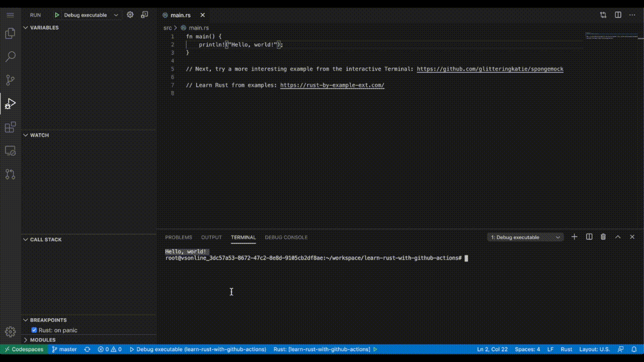Screen dimensions: 644x362
Task: Open the Extensions view
Action: pos(10,127)
